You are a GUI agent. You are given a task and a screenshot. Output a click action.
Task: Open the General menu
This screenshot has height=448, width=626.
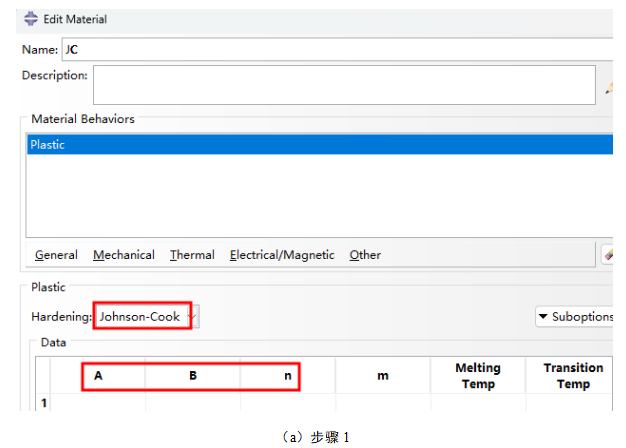pos(56,255)
